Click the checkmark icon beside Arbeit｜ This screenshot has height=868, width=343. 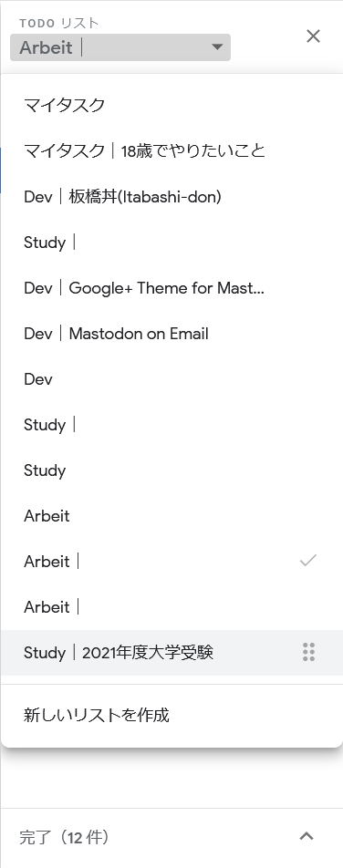tap(308, 561)
